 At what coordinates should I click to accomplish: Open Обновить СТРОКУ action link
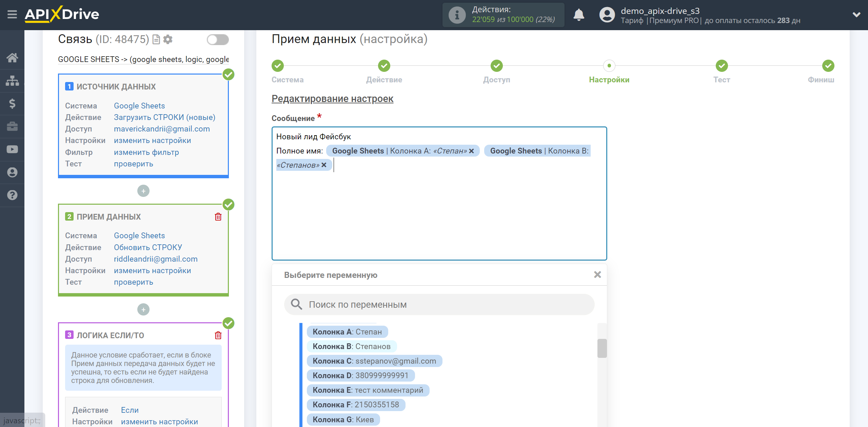pyautogui.click(x=148, y=247)
